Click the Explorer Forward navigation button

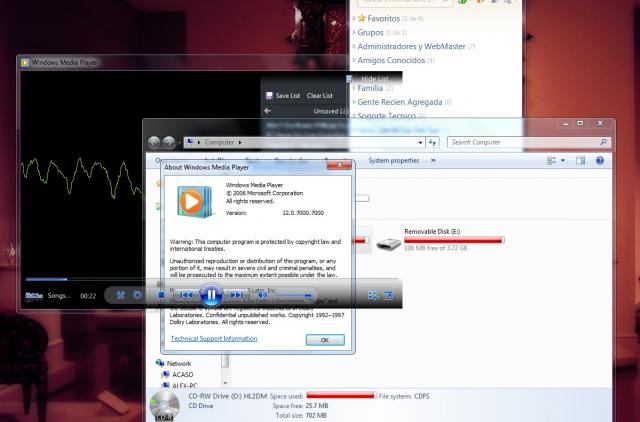click(169, 142)
